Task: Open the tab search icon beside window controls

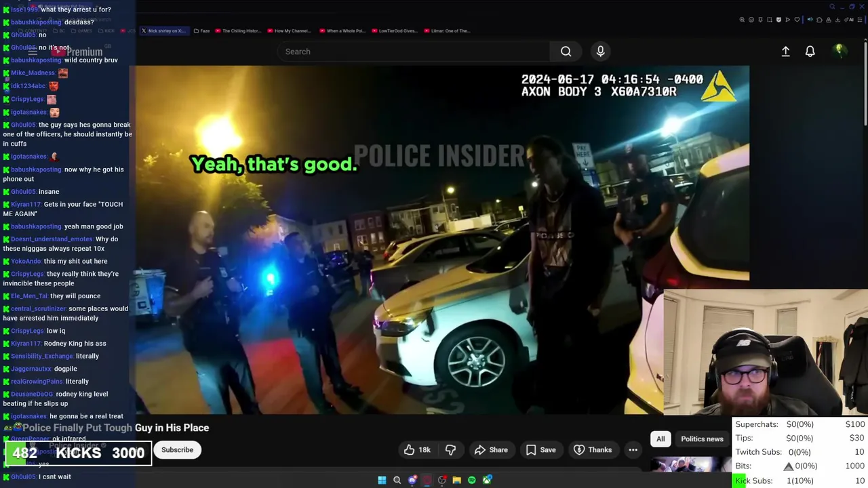Action: (832, 6)
